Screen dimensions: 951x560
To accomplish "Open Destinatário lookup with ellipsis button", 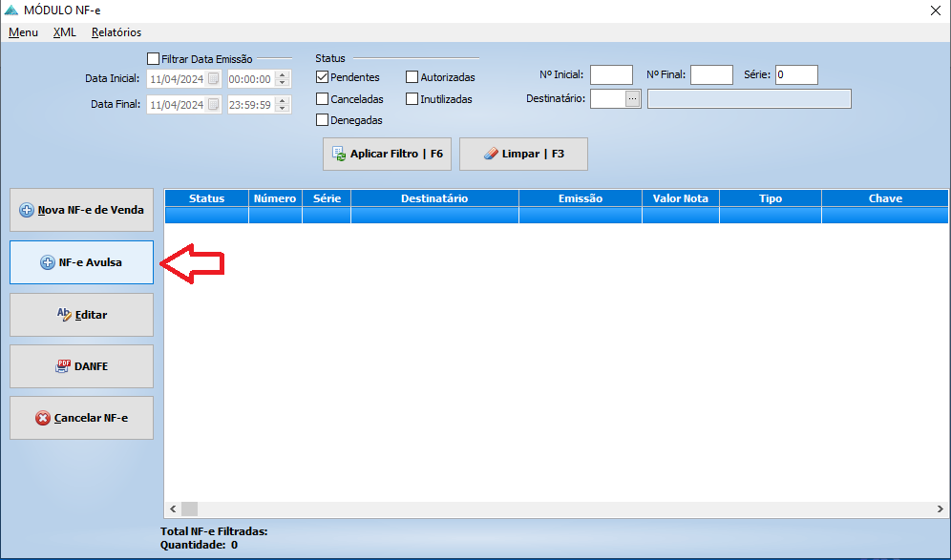I will (x=633, y=99).
